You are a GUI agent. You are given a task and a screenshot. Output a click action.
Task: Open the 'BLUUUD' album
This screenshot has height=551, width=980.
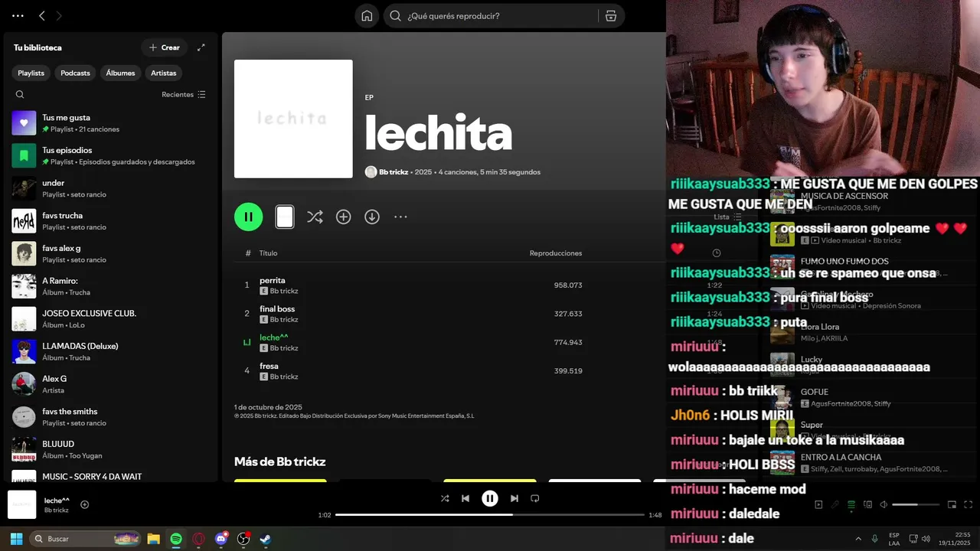tap(111, 449)
